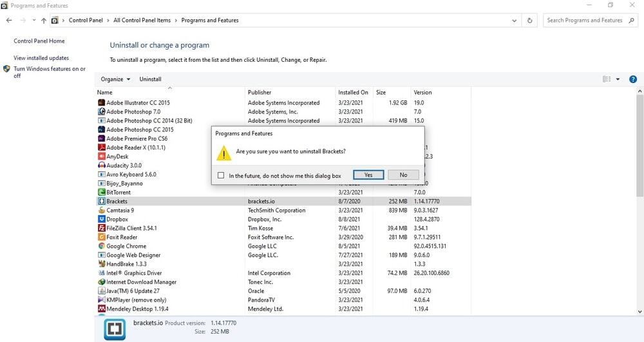Viewport: 644px width, 342px height.
Task: Expand the Control Panel breadcrumb chevron
Action: coord(108,21)
